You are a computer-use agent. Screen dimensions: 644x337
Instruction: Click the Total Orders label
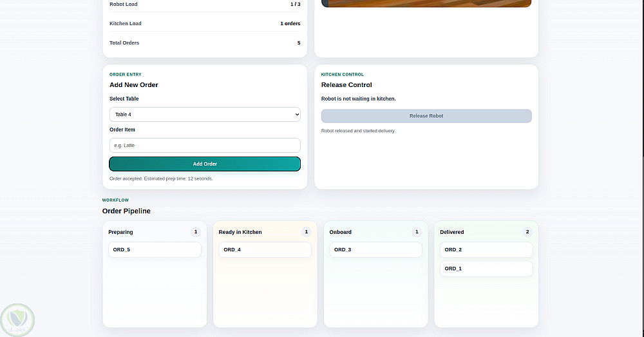124,43
